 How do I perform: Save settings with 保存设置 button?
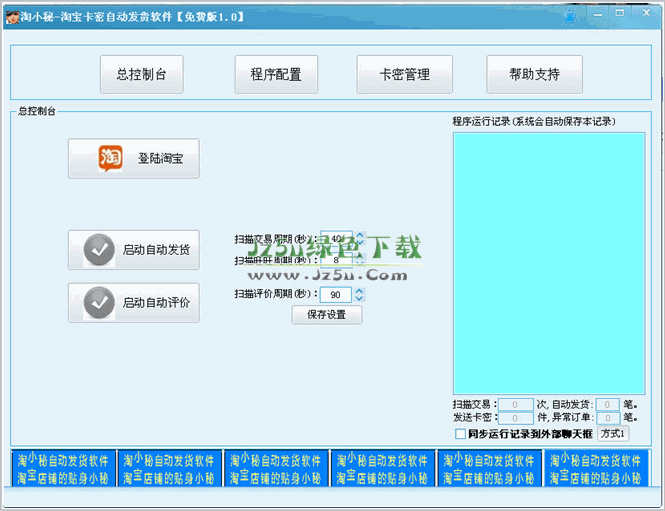tap(327, 315)
